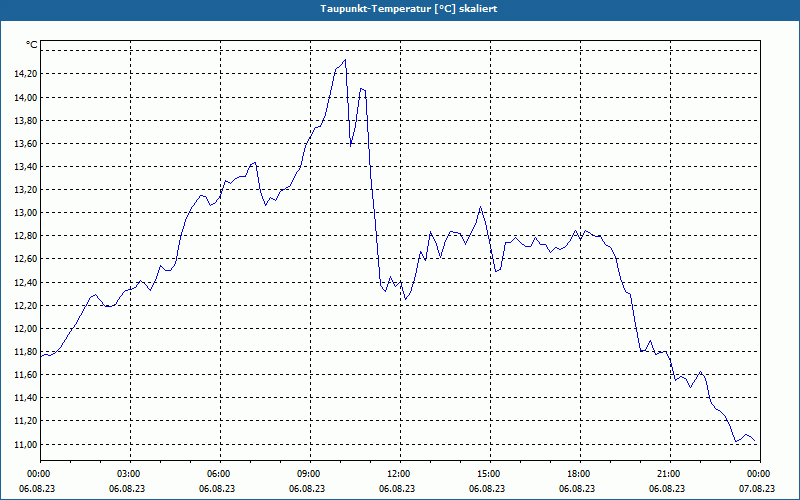The height and width of the screenshot is (500, 800).
Task: Click the 18:00 time axis label
Action: (581, 473)
